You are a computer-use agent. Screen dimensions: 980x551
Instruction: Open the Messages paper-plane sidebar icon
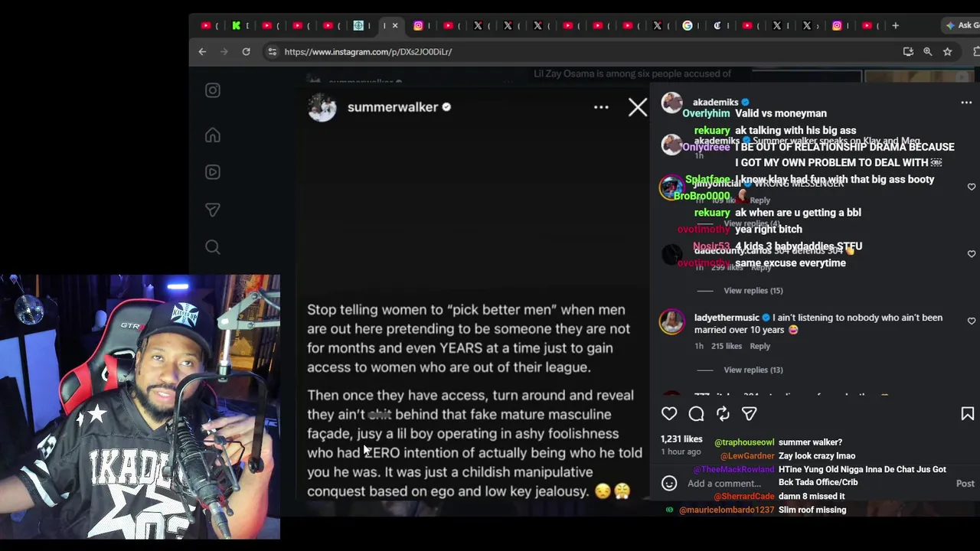click(213, 210)
